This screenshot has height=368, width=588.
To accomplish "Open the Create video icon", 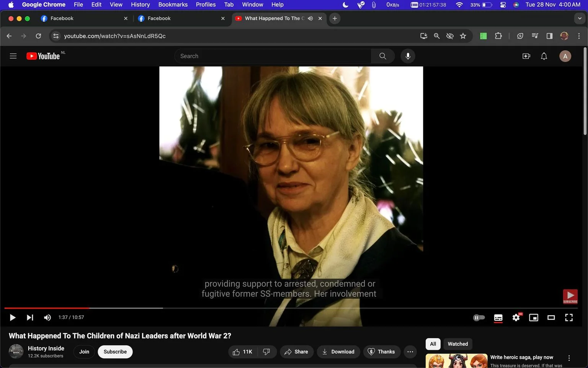I will pos(526,56).
